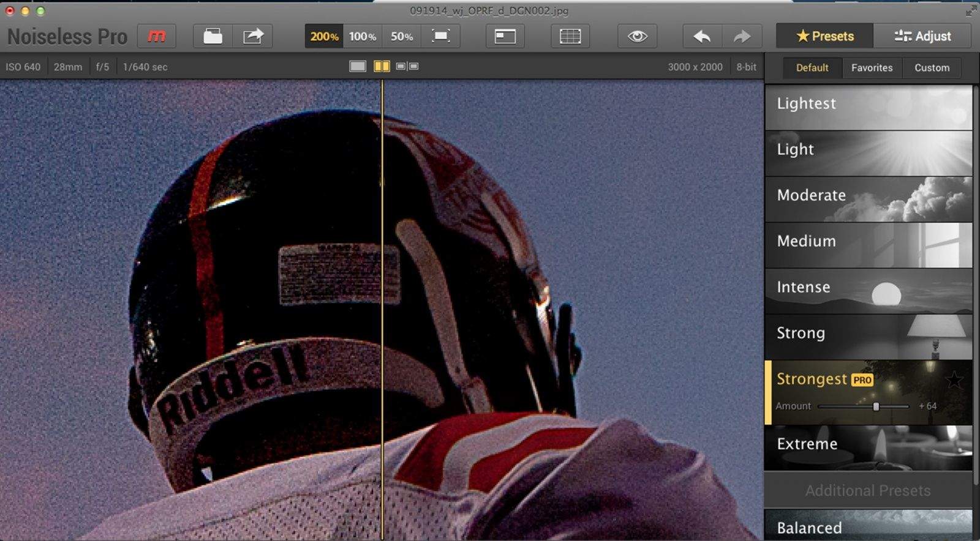Enable side-by-side dual view mode
The height and width of the screenshot is (541, 980).
407,66
